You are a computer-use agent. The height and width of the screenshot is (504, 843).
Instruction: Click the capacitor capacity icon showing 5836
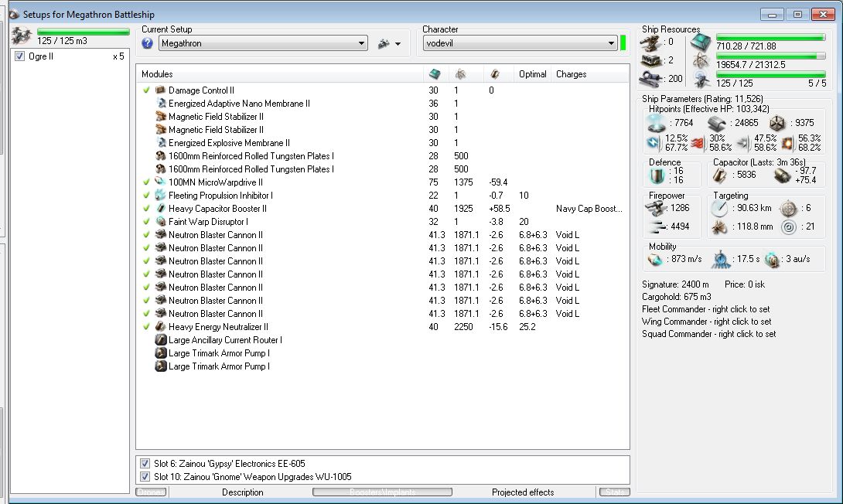click(719, 175)
